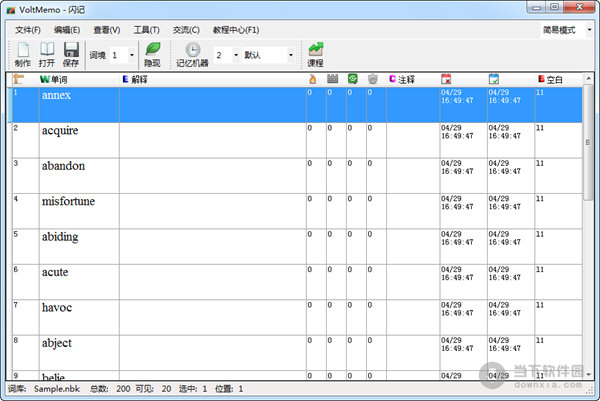
Task: Select the word 'annex' row
Action: pyautogui.click(x=297, y=105)
